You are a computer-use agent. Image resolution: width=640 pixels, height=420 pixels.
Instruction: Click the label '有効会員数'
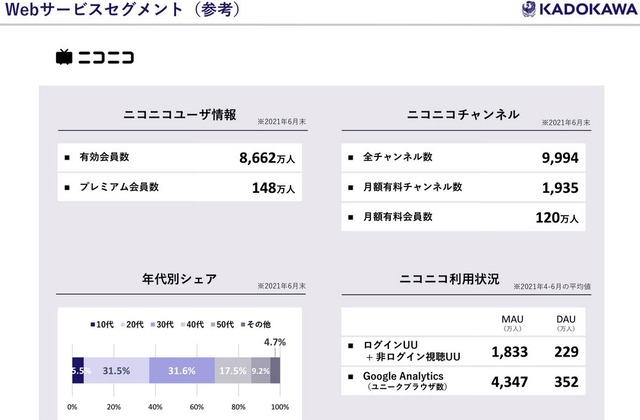click(x=104, y=157)
